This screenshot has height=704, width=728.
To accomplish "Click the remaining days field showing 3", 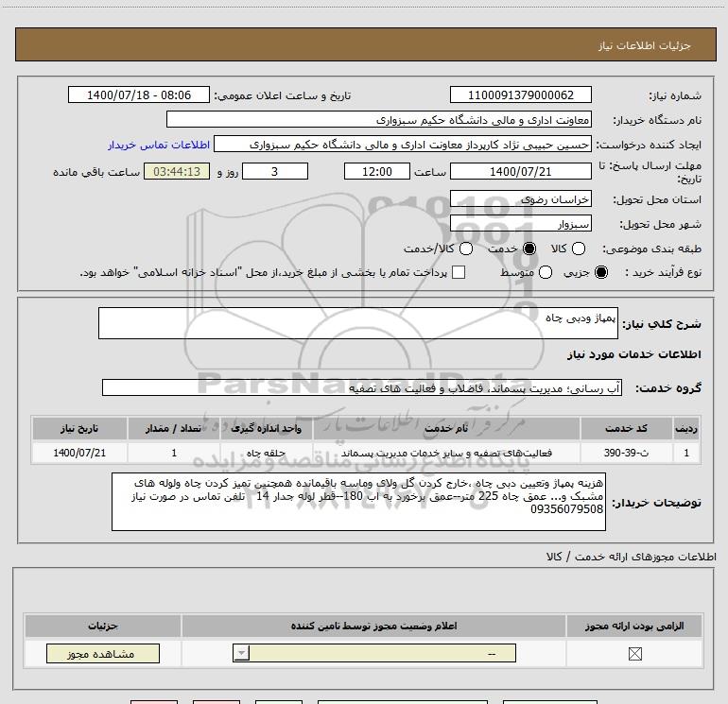I will pos(275,171).
